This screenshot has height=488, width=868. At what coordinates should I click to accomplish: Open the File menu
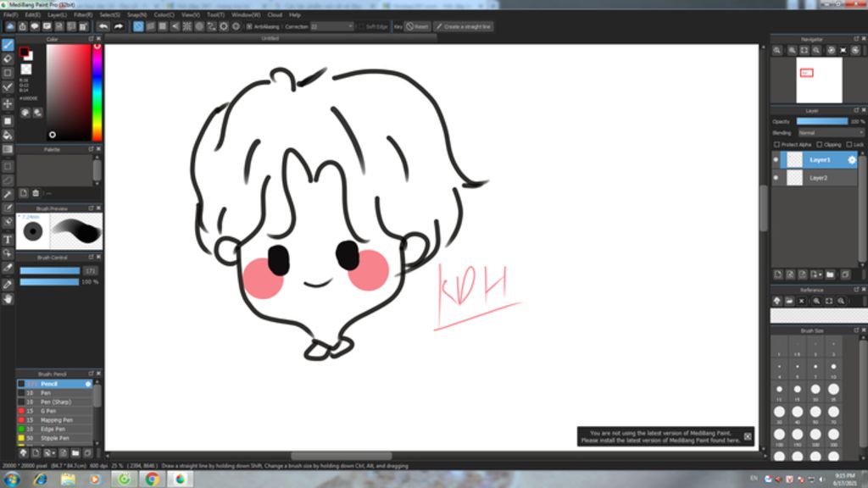(10, 15)
